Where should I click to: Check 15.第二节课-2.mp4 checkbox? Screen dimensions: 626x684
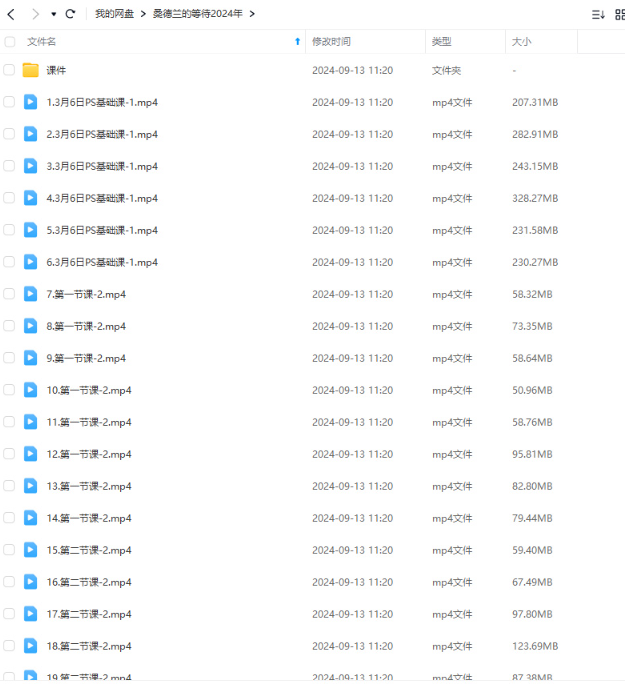[9, 550]
